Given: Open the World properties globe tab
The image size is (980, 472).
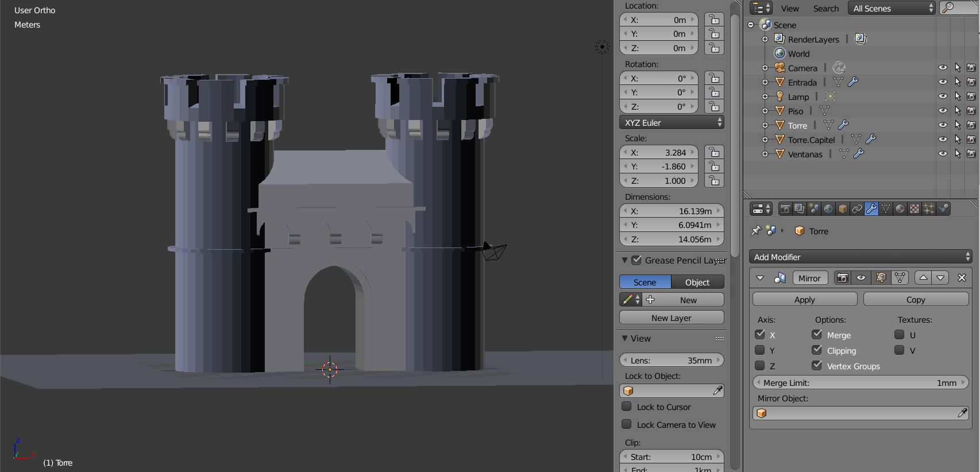Looking at the screenshot, I should [828, 209].
